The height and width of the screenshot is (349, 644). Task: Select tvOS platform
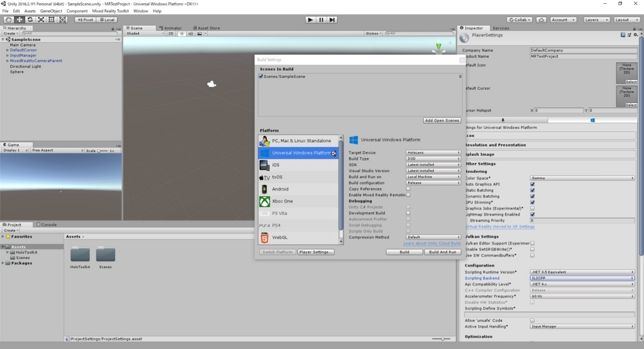[x=298, y=177]
